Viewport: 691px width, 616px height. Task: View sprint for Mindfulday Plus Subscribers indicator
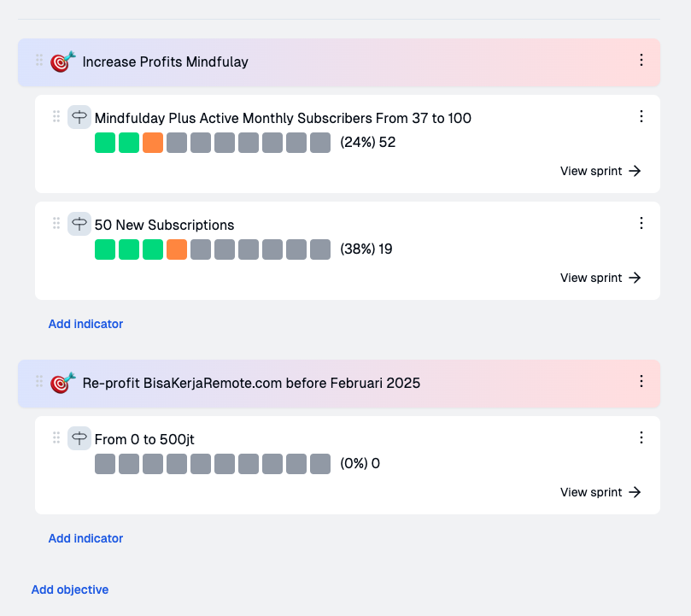[x=600, y=171]
